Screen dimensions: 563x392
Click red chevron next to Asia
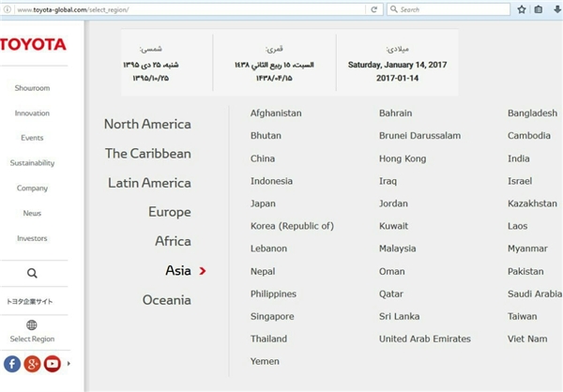(203, 271)
